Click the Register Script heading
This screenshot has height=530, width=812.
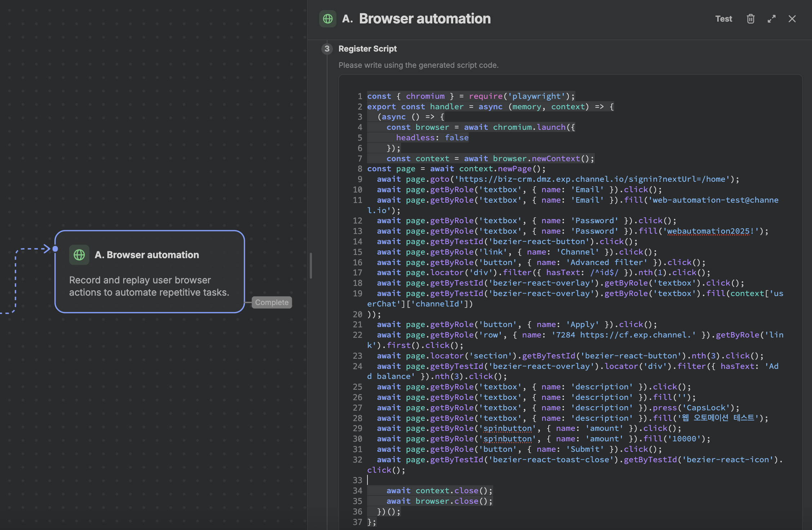(x=367, y=49)
